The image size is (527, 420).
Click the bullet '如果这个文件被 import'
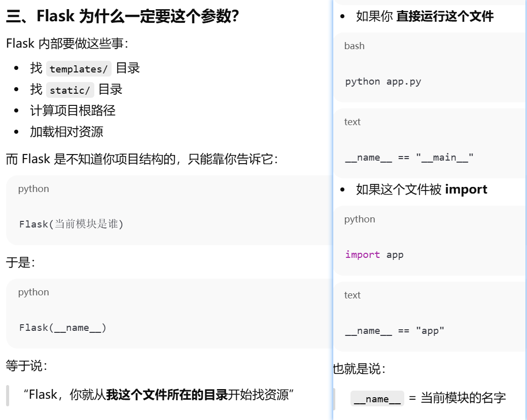point(421,189)
